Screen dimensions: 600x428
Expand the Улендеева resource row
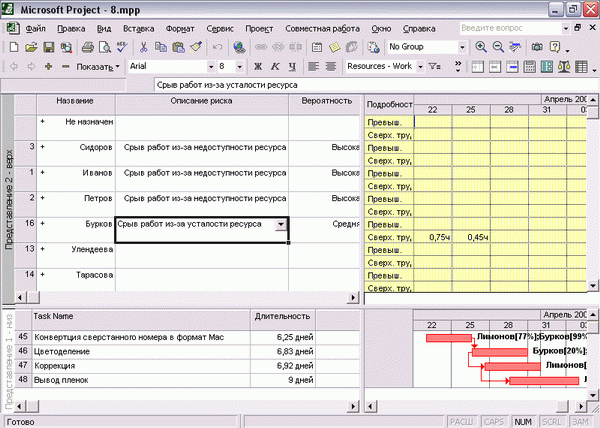(42, 249)
